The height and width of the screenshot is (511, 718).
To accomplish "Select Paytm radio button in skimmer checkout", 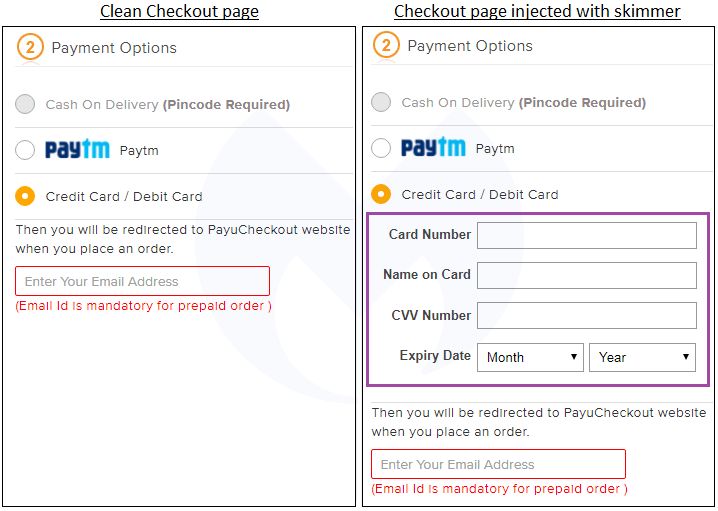I will [381, 148].
